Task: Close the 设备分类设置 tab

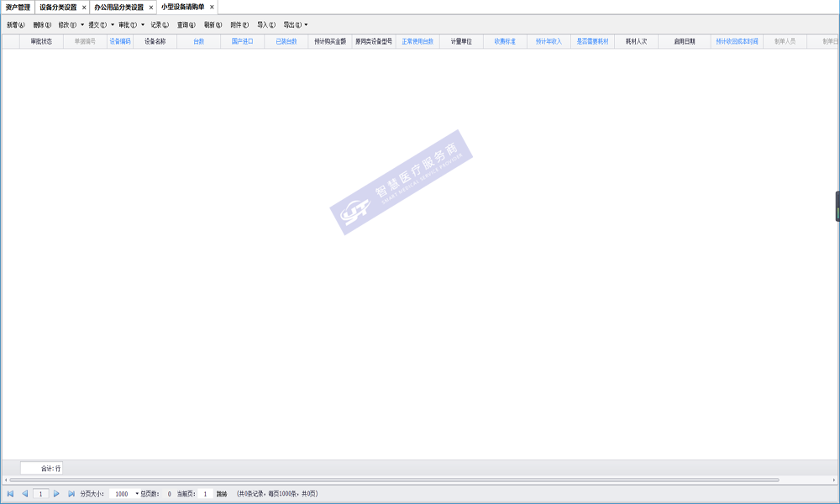Action: pyautogui.click(x=84, y=8)
